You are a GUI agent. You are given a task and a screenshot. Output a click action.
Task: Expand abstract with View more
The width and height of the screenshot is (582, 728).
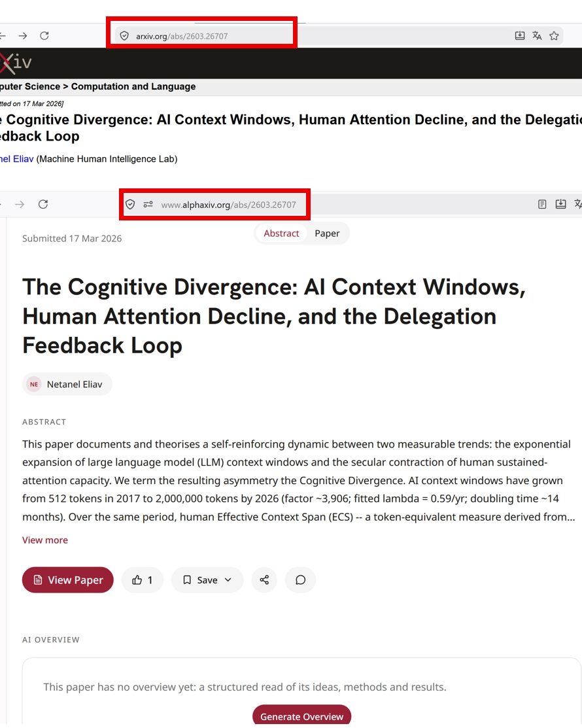click(45, 540)
